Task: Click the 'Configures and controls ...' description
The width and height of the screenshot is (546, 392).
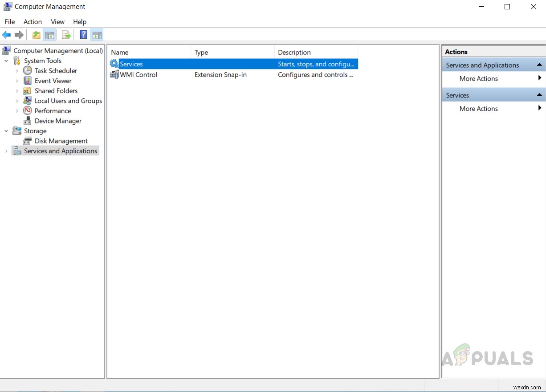Action: pos(315,74)
